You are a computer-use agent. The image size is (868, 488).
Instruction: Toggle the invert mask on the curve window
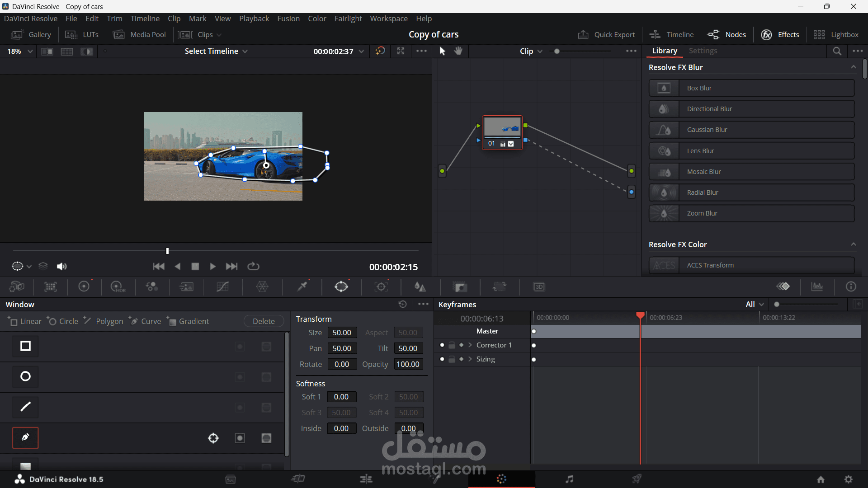click(x=240, y=438)
